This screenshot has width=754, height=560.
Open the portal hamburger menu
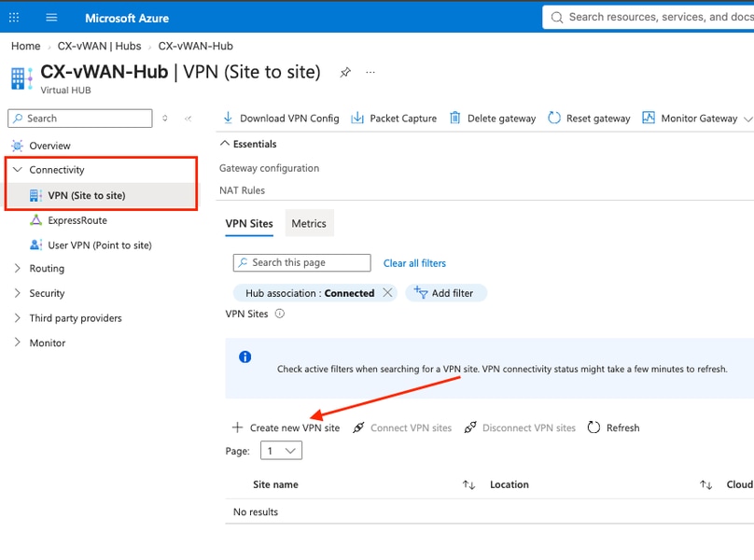tap(51, 18)
